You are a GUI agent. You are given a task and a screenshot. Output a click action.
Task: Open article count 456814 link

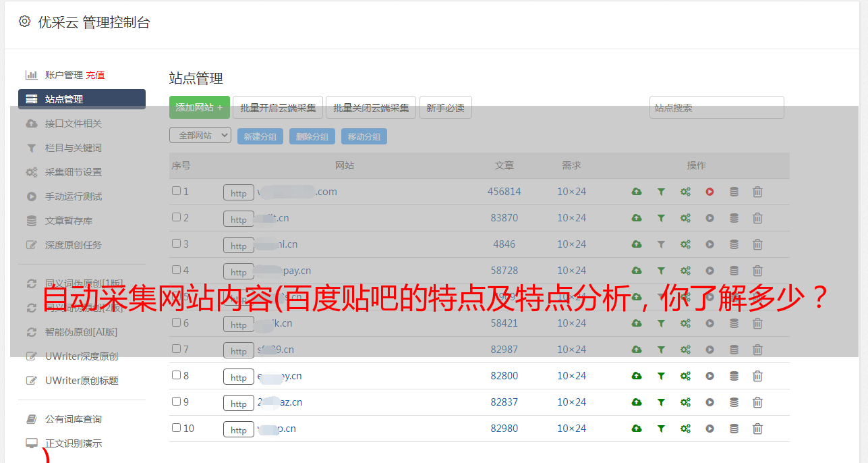(x=504, y=192)
